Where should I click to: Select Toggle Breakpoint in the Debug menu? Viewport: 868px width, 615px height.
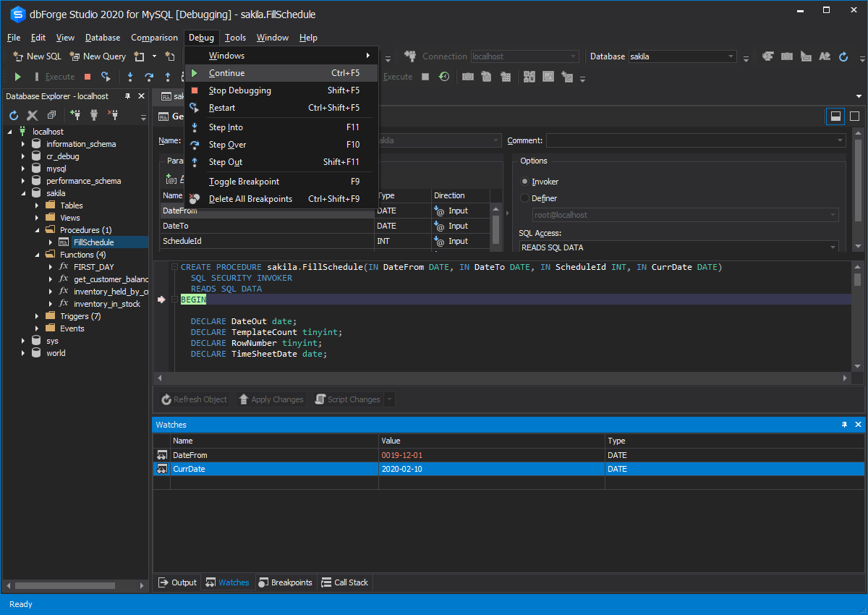pos(244,182)
